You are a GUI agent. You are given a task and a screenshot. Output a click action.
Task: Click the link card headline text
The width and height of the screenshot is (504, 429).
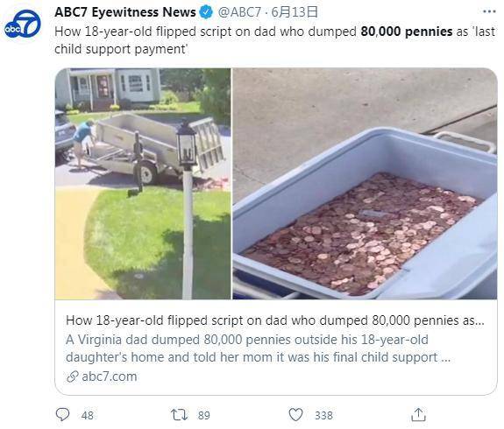click(275, 320)
